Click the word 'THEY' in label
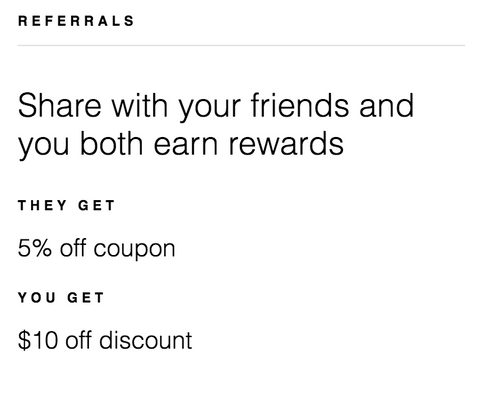480x407 pixels. click(42, 205)
